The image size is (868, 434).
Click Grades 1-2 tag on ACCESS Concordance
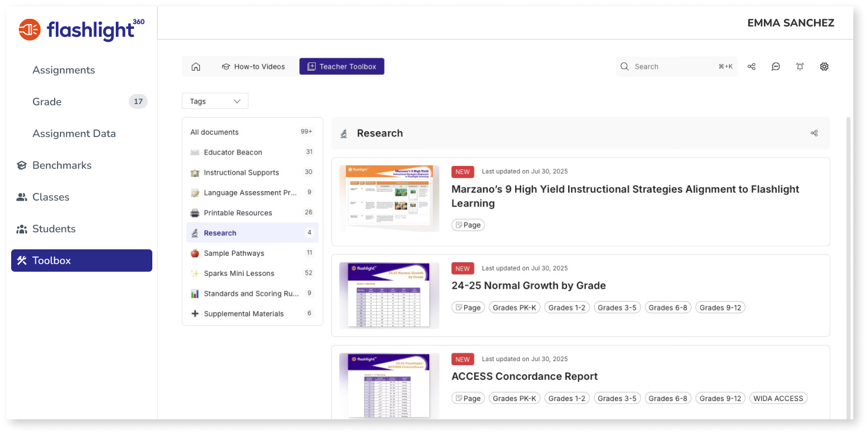coord(567,398)
